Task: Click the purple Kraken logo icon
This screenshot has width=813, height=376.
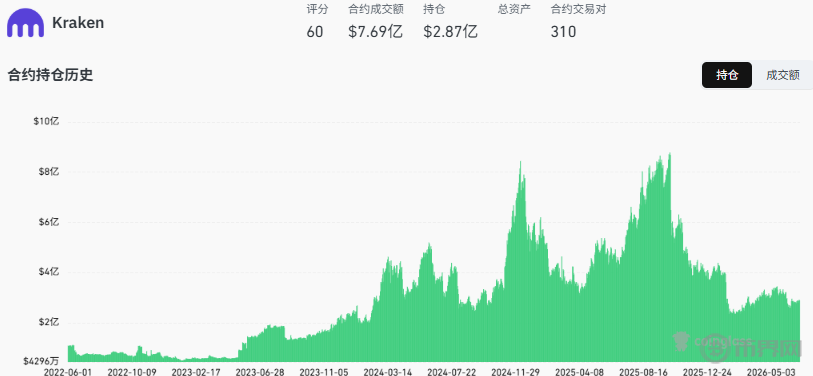Action: (25, 23)
